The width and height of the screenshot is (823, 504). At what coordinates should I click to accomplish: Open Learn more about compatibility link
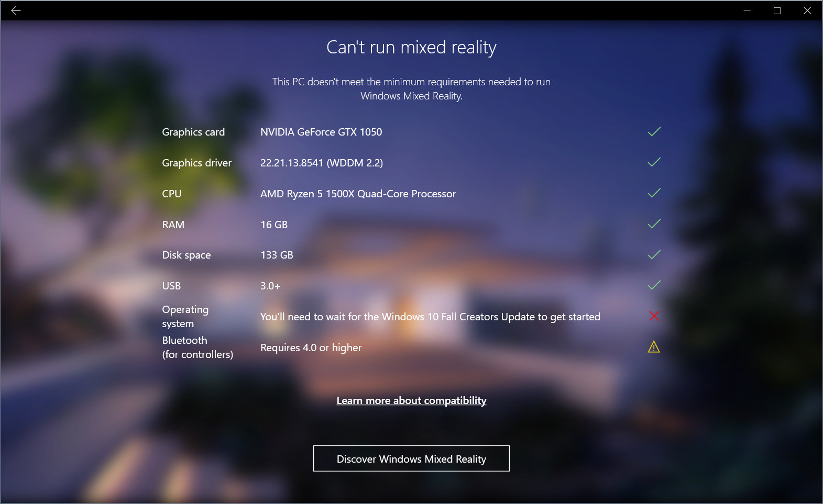[x=411, y=400]
